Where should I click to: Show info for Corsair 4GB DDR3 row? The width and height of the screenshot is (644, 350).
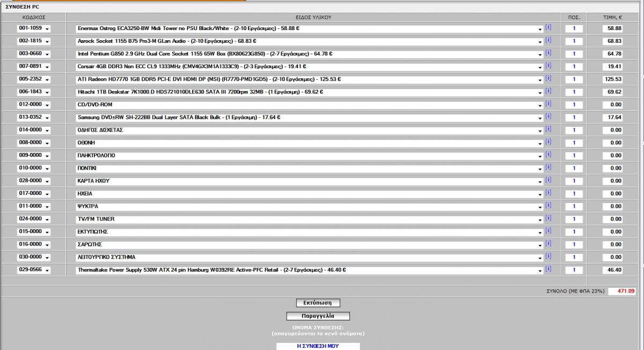tap(548, 65)
